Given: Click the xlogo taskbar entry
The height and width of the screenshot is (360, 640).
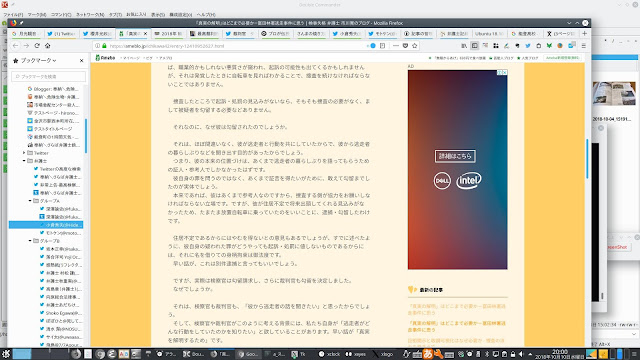Looking at the screenshot, I should click(383, 354).
